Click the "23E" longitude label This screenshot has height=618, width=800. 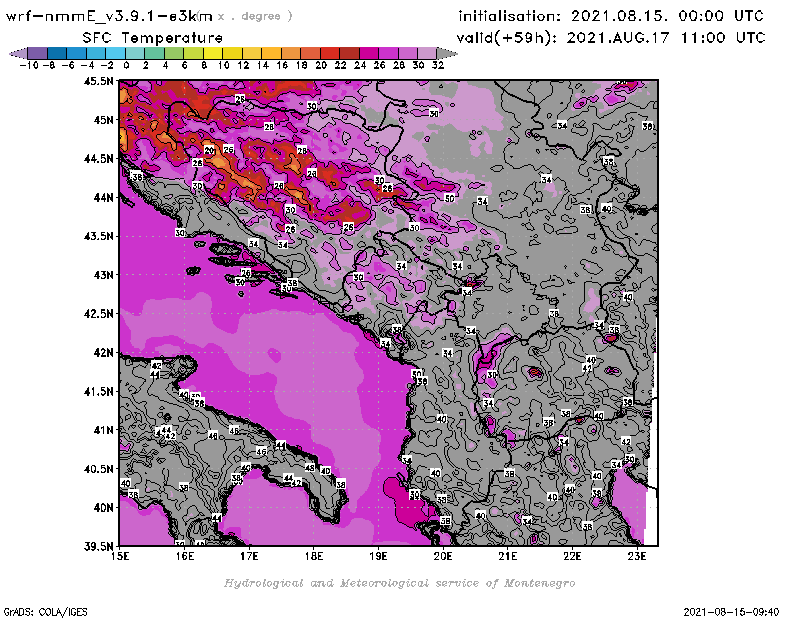pyautogui.click(x=637, y=556)
